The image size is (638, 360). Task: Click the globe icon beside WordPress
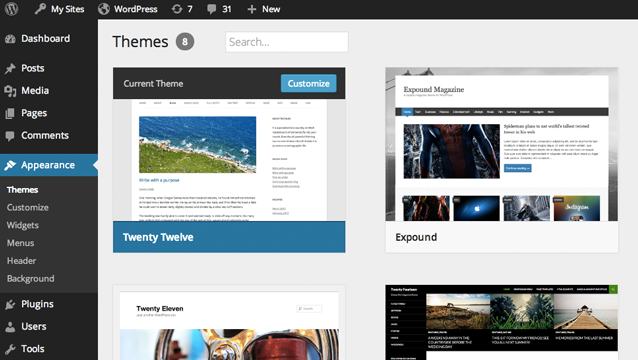pyautogui.click(x=104, y=9)
